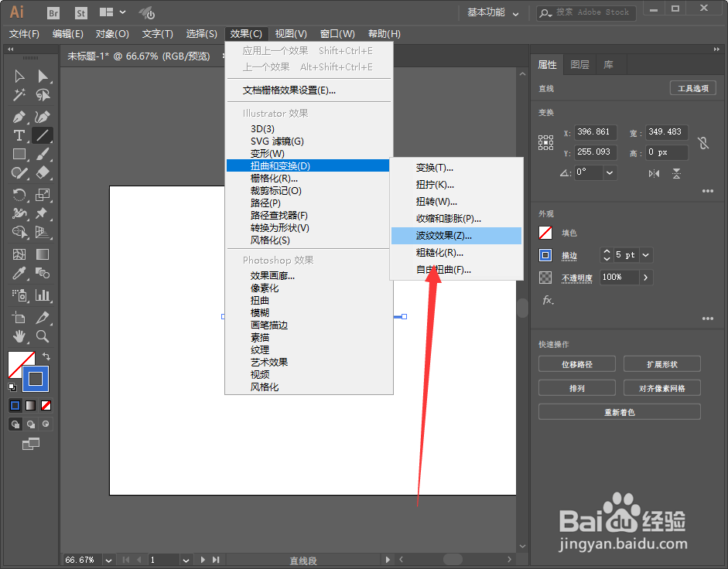Select the Gradient tool
This screenshot has width=728, height=569.
pos(43,254)
